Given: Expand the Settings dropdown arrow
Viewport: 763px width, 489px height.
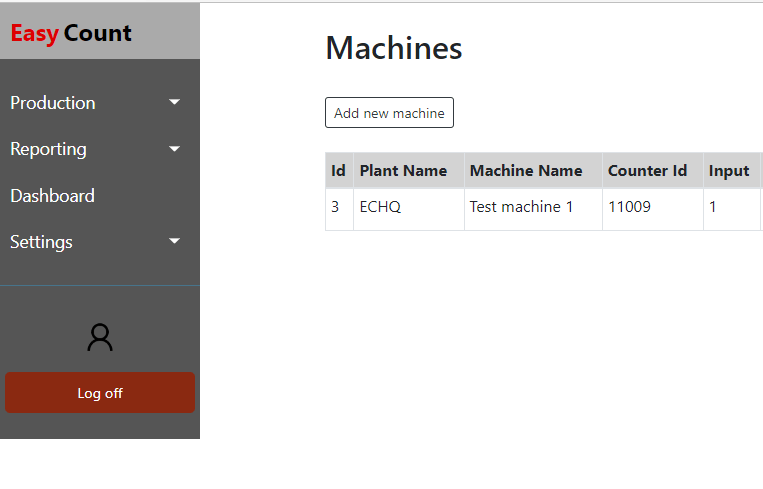Looking at the screenshot, I should [x=174, y=241].
